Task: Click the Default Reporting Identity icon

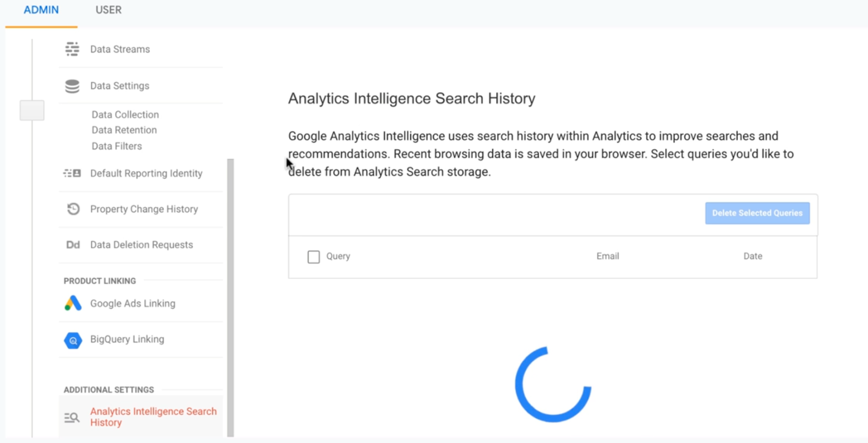Action: 72,173
